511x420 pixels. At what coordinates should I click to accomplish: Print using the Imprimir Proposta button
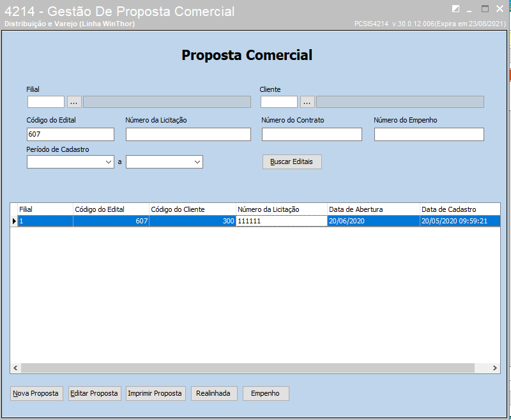(155, 393)
